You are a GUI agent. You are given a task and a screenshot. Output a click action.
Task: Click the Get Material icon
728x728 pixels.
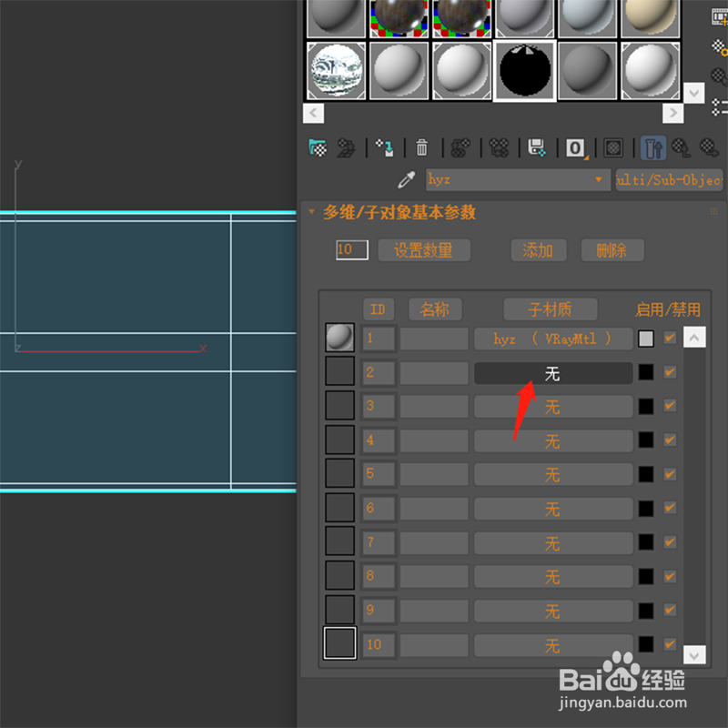click(x=318, y=148)
